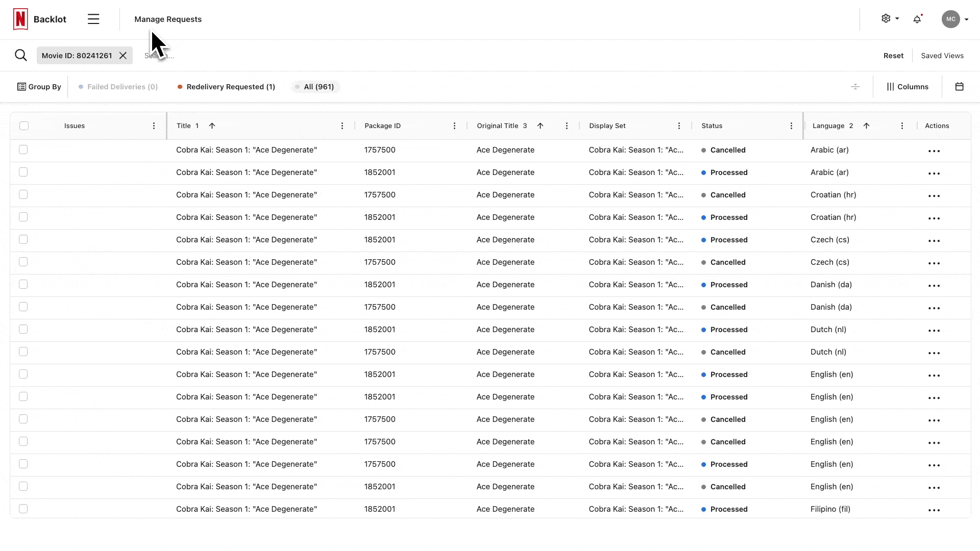980x551 pixels.
Task: Check the checkbox on the Filipino row
Action: coord(23,509)
